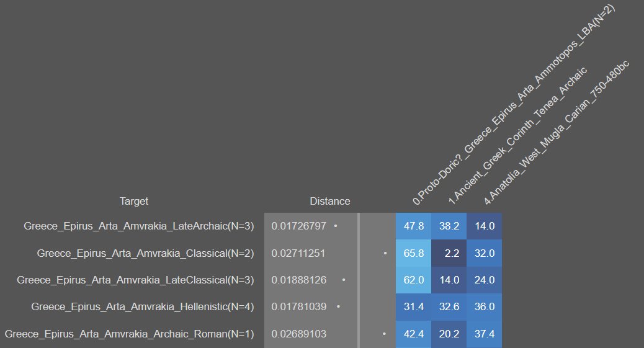The width and height of the screenshot is (644, 348).
Task: Select the 14.0 cell in LateArchaic row
Action: point(484,226)
